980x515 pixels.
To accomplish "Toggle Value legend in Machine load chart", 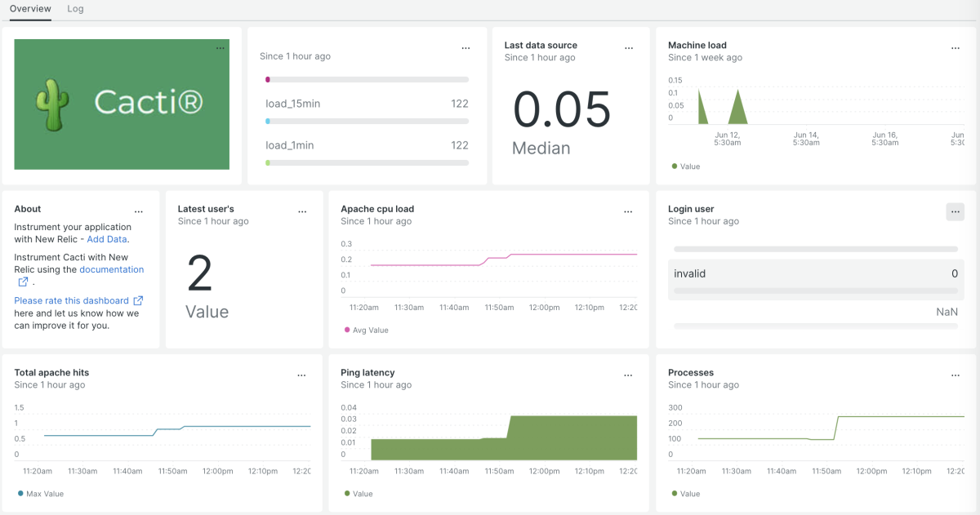I will tap(686, 166).
